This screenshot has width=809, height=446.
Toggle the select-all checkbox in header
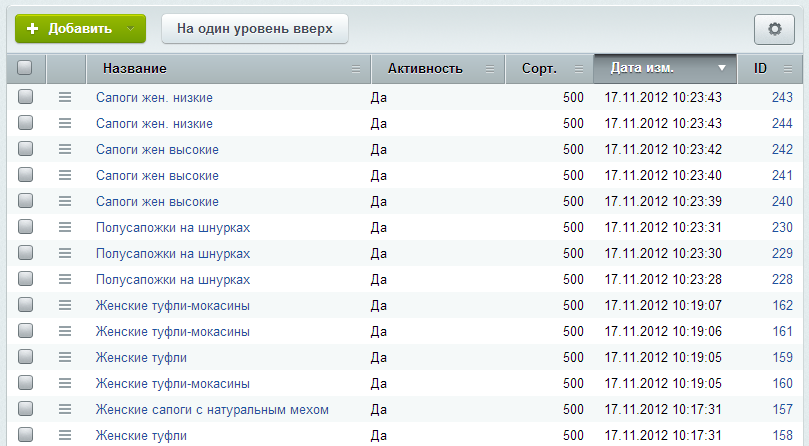[x=25, y=68]
